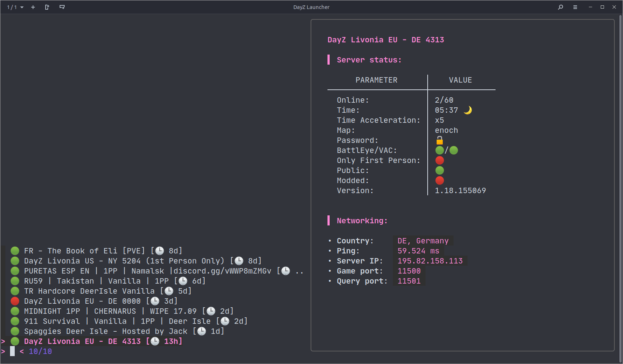The width and height of the screenshot is (623, 364).
Task: Click clock icon on RU59 Takistan row
Action: tap(183, 281)
